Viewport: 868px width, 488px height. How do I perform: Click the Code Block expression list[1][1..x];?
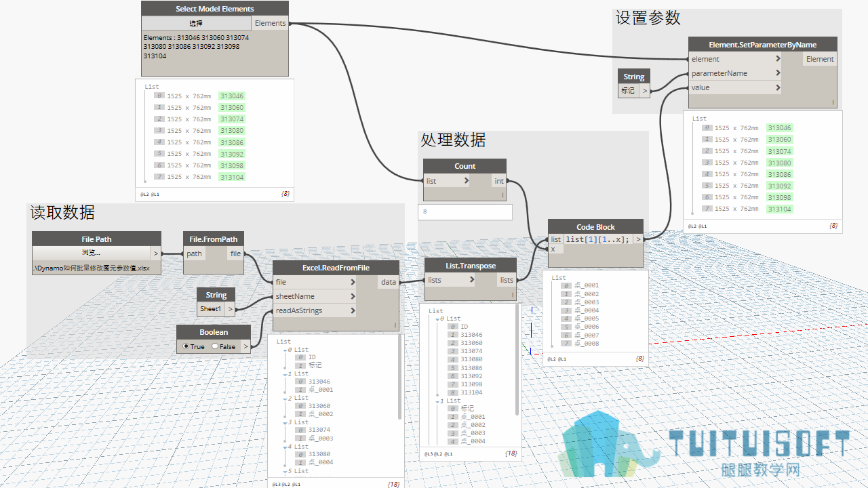click(x=597, y=239)
